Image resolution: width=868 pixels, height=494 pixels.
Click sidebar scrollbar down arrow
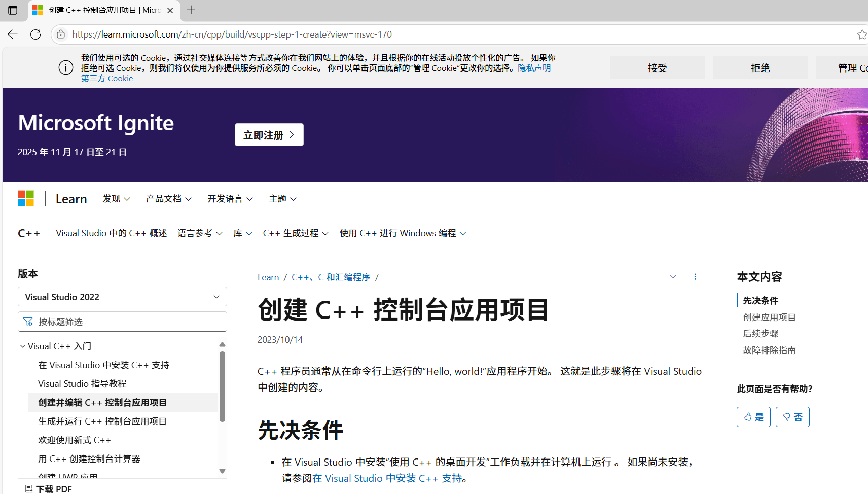click(x=222, y=471)
